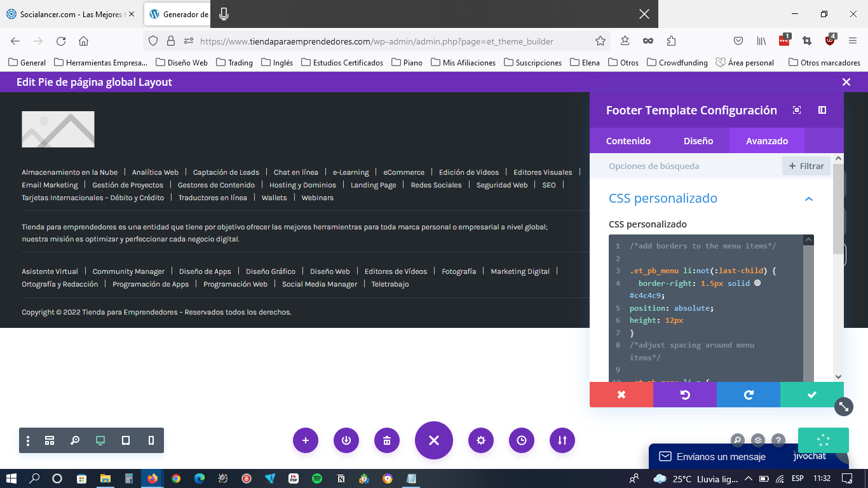Open the Contenido tab
This screenshot has height=488, width=868.
coord(628,141)
